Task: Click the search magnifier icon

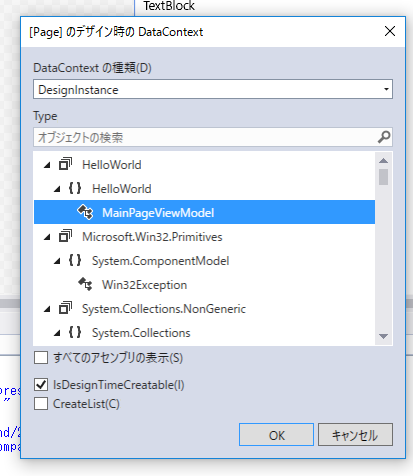Action: (384, 137)
